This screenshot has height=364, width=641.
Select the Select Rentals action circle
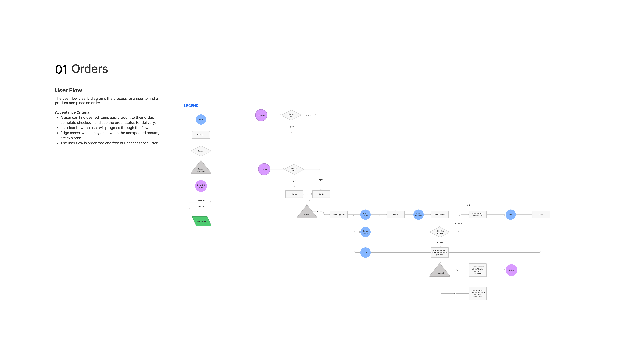pos(365,215)
